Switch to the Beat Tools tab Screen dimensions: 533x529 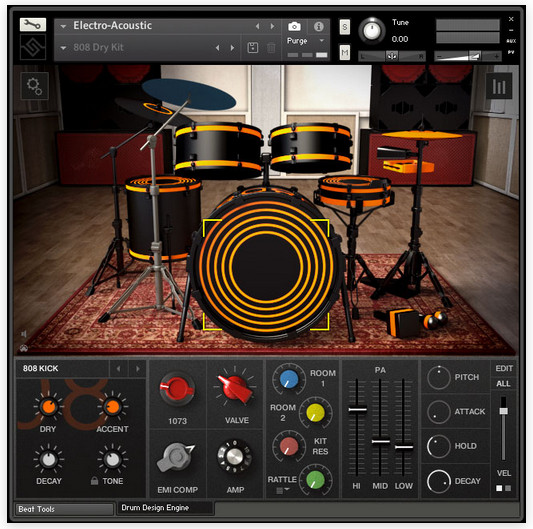click(x=64, y=509)
